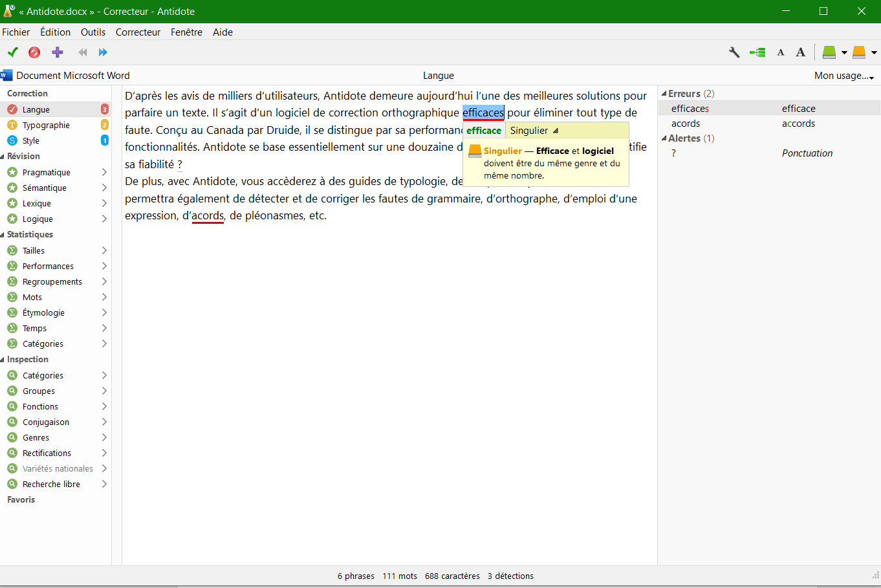The image size is (881, 588).
Task: Select the efficaces error row
Action: pos(770,109)
